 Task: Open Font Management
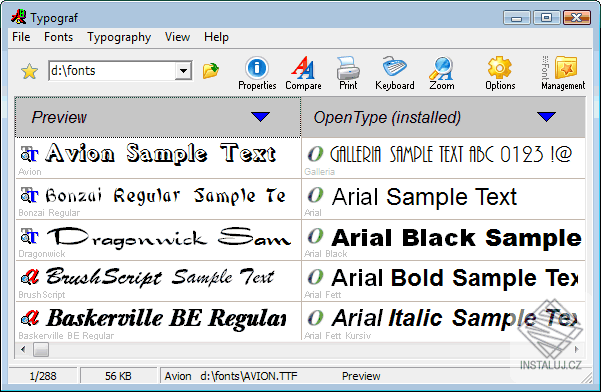pos(563,74)
